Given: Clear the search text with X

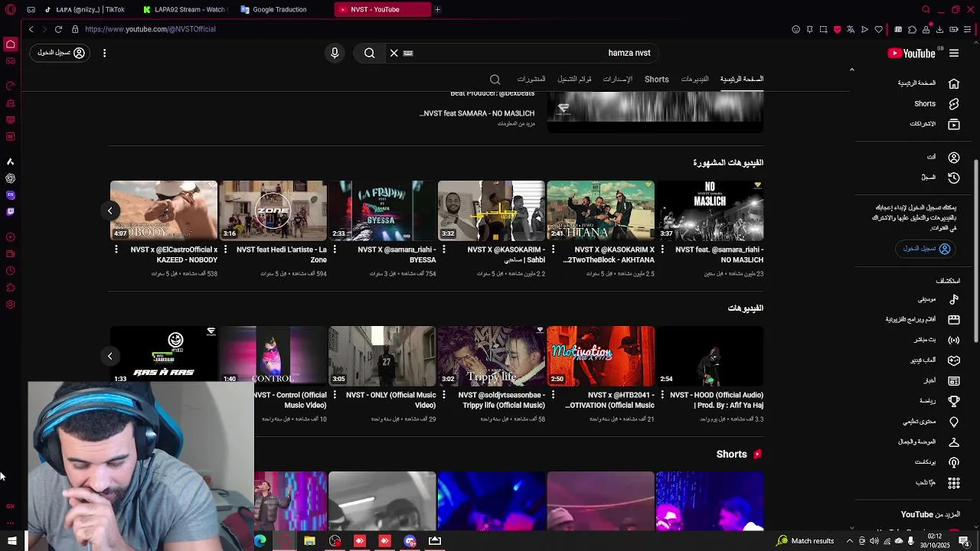Looking at the screenshot, I should [x=394, y=53].
